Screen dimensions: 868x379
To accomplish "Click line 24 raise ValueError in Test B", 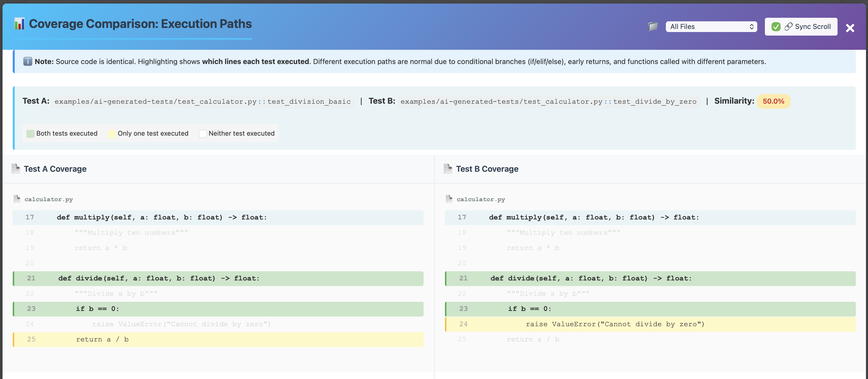I will click(x=615, y=324).
